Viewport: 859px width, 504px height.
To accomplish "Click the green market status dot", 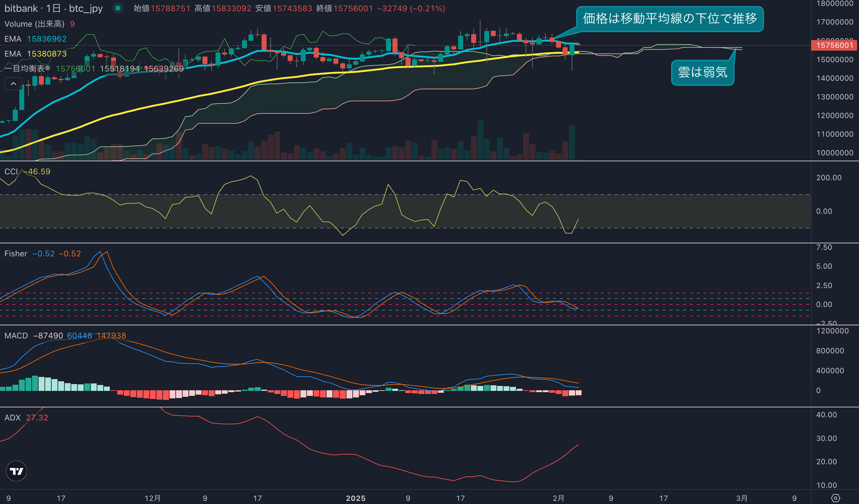I will 118,8.
